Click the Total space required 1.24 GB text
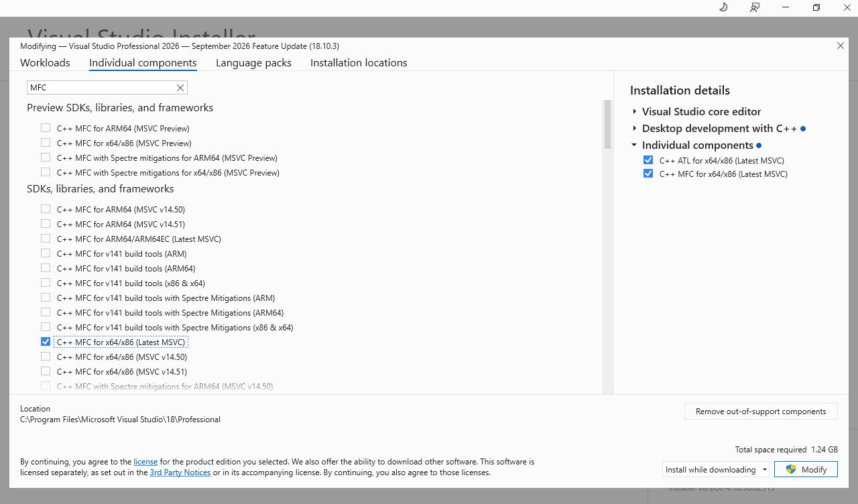 click(786, 450)
